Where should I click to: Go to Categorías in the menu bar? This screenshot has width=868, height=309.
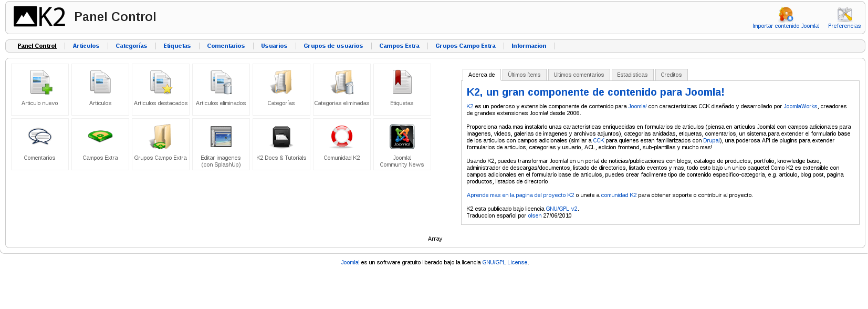tap(131, 46)
